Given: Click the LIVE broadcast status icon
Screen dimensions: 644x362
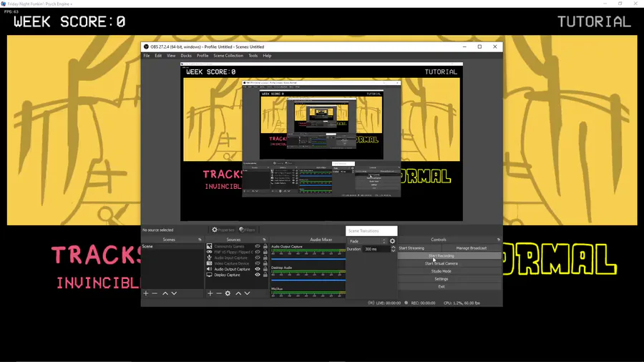Looking at the screenshot, I should coord(371,303).
